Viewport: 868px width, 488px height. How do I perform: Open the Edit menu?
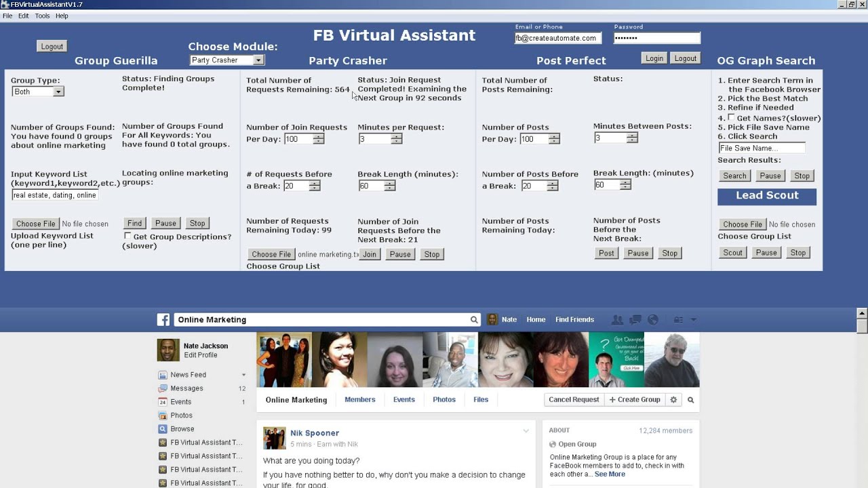pyautogui.click(x=24, y=16)
